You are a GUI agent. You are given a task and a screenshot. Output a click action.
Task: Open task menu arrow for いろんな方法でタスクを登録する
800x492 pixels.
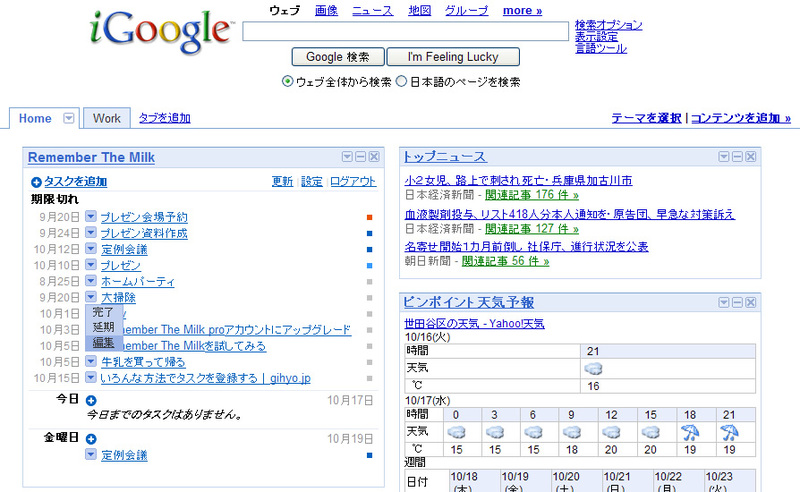point(91,378)
